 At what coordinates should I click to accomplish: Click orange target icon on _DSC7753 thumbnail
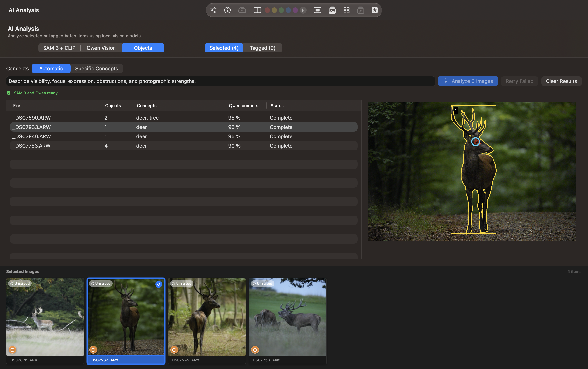click(x=255, y=350)
